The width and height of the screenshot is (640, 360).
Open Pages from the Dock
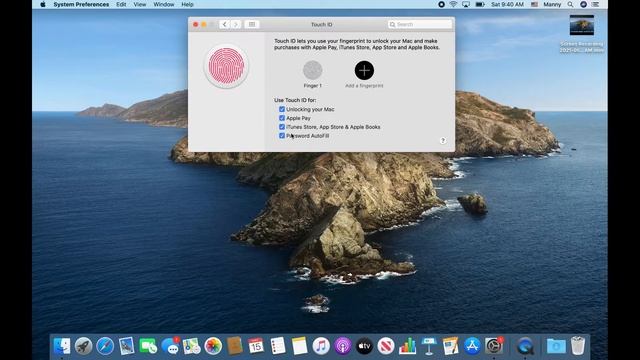451,346
